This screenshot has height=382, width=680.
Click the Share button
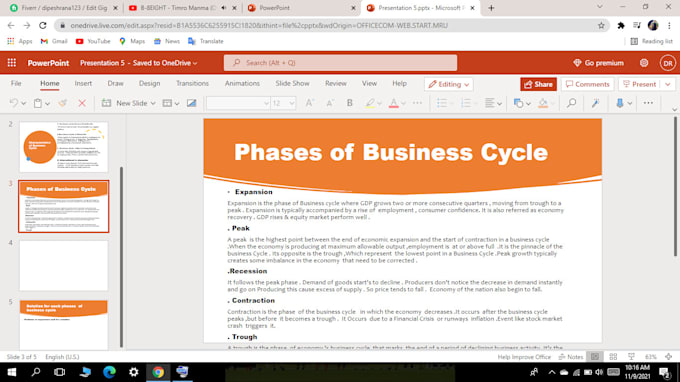tap(538, 84)
